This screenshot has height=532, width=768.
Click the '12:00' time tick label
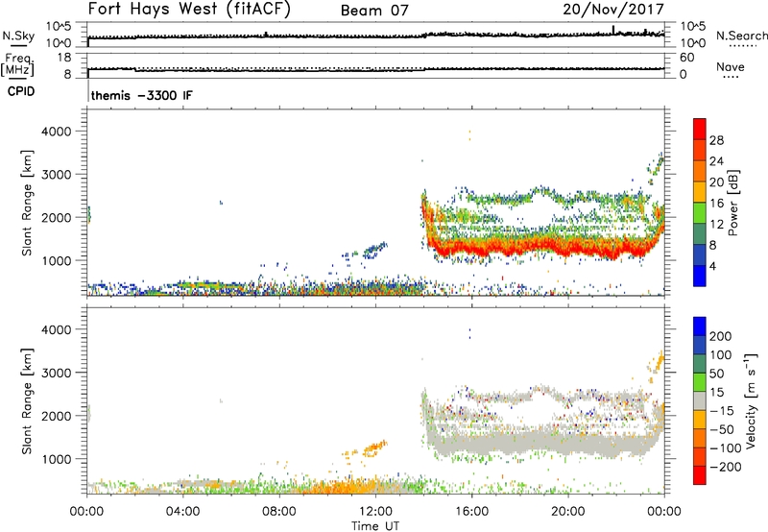[x=375, y=512]
